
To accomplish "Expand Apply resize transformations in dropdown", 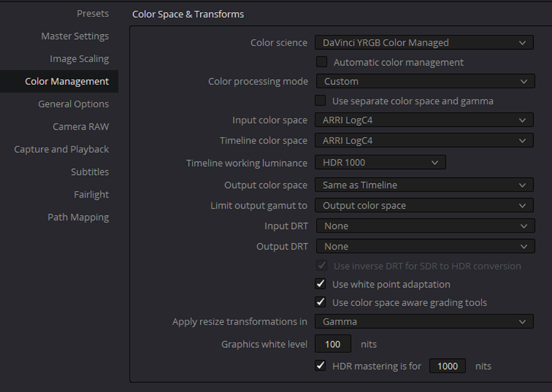I will point(424,321).
